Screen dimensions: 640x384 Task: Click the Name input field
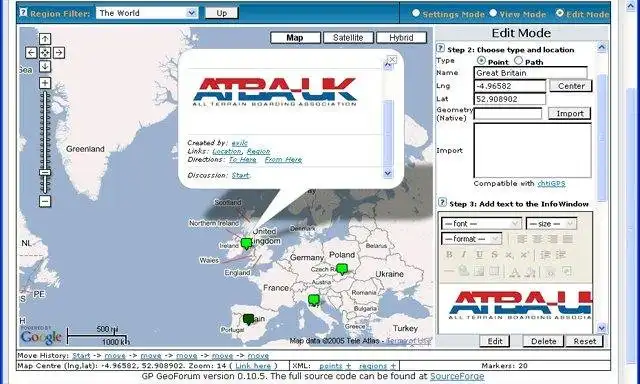point(530,73)
